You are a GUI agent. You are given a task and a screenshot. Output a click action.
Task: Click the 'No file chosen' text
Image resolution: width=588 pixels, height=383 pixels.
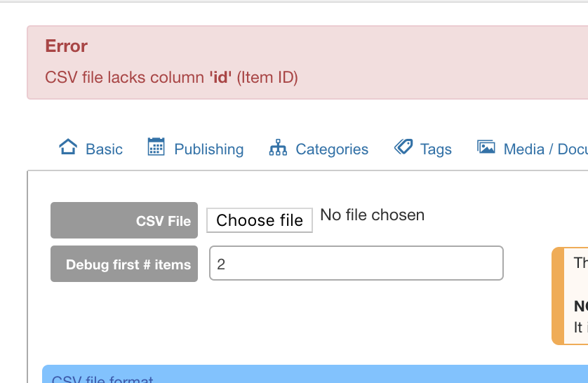click(x=373, y=215)
